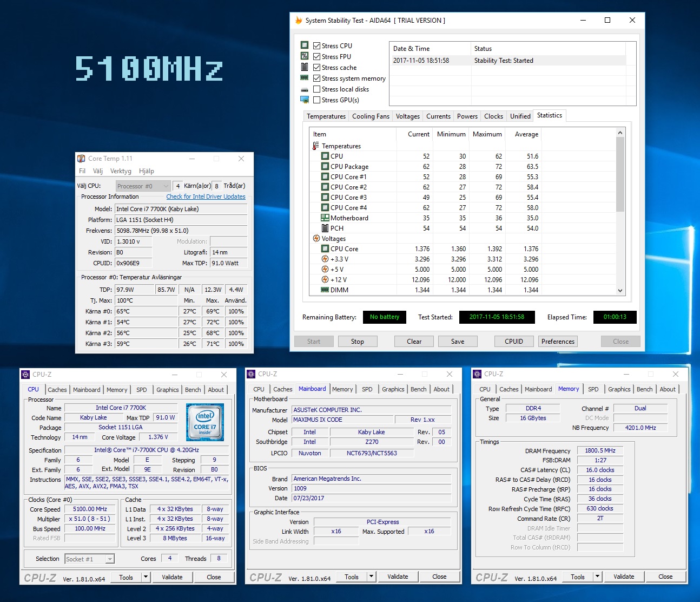Screen dimensions: 700x602
Task: Open the Caches tab in CPU-Z CPU window
Action: click(57, 390)
